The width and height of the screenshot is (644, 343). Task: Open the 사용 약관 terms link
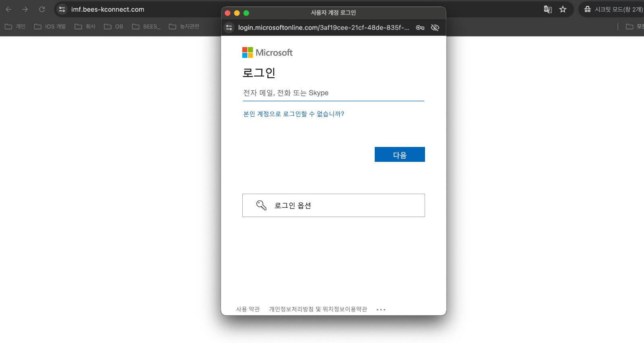[x=248, y=309]
